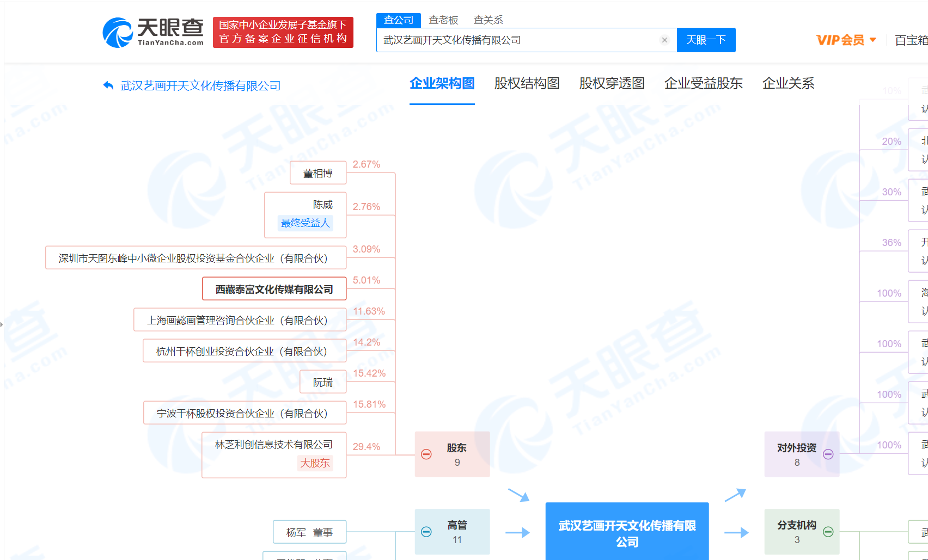Click the central 武汉艺画开天文化传播有限公司 node
928x560 pixels.
(627, 533)
